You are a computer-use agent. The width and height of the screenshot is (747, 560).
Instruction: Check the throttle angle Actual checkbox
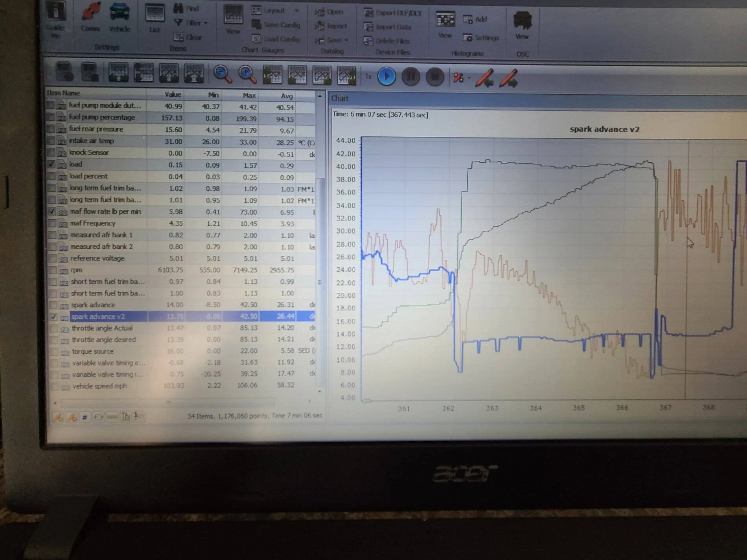pos(54,328)
